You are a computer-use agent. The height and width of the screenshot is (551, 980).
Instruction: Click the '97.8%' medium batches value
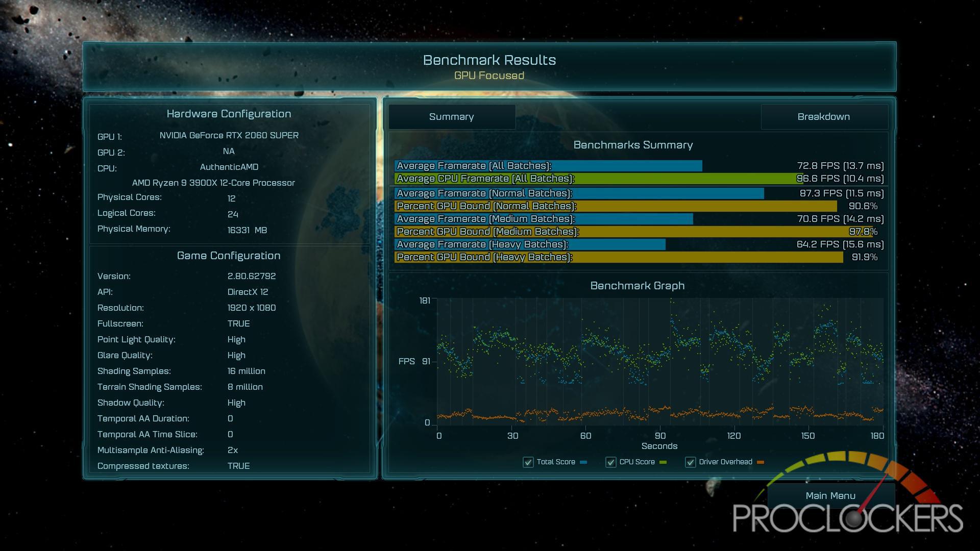[x=863, y=232]
